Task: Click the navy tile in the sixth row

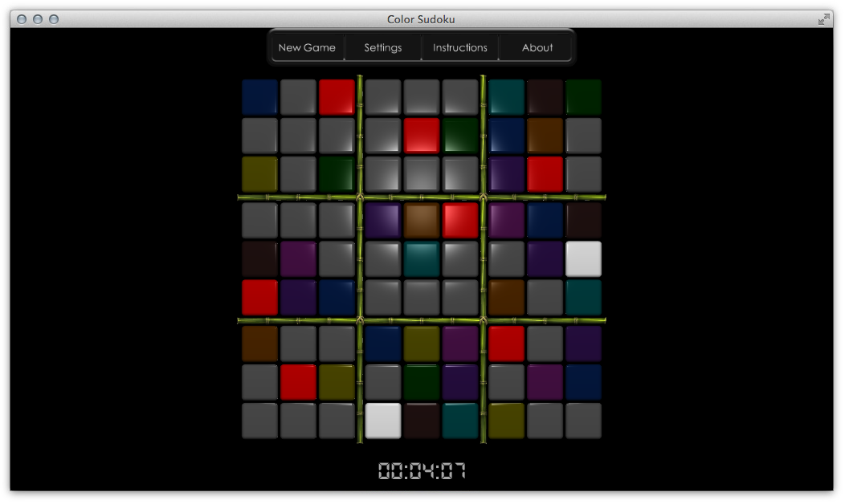Action: pyautogui.click(x=337, y=298)
